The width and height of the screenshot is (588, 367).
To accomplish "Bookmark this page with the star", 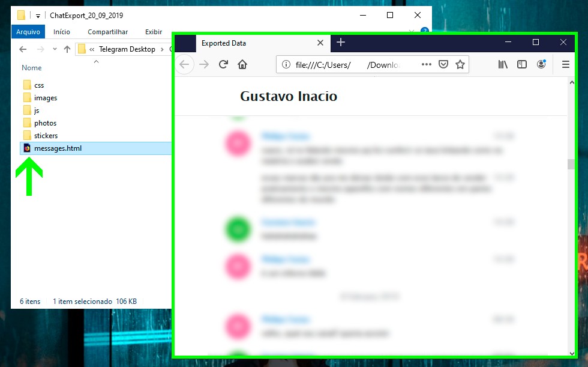I will [460, 64].
